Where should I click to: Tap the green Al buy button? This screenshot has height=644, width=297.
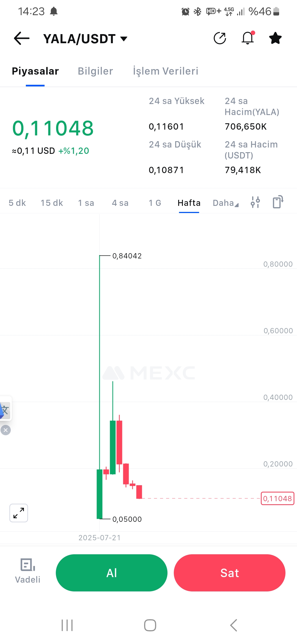[112, 573]
